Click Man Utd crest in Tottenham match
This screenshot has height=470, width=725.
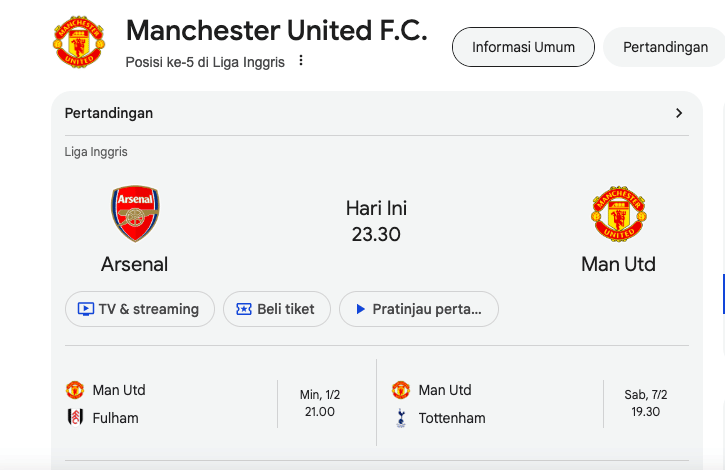tap(401, 390)
